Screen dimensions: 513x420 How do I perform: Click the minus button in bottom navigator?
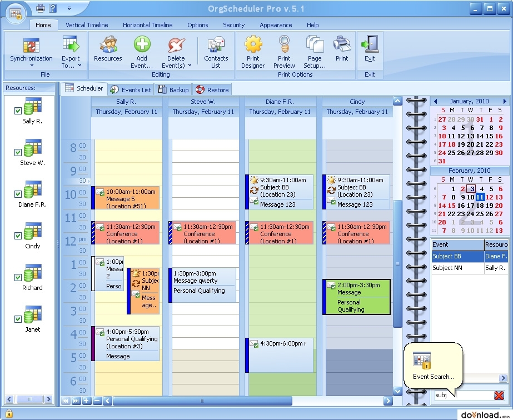pyautogui.click(x=97, y=401)
